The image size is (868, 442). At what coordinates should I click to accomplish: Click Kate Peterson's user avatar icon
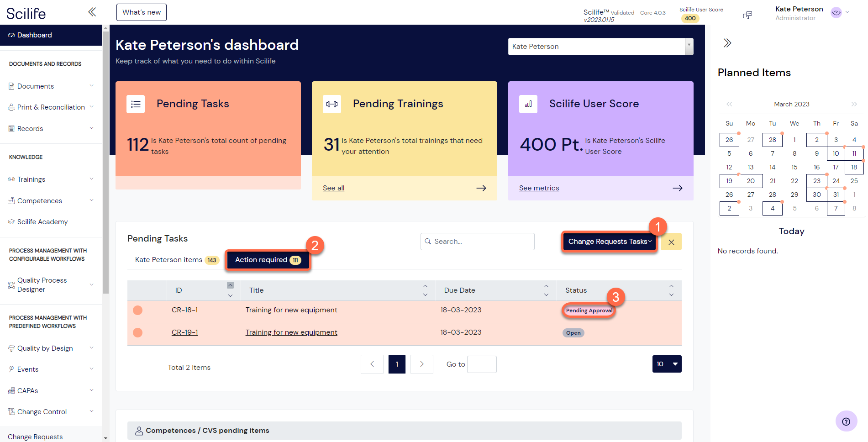[836, 13]
